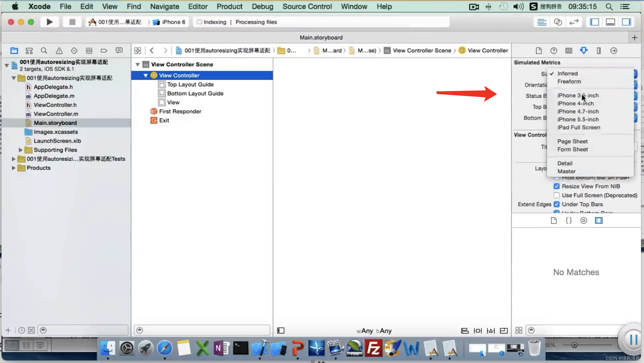Collapse View Controller Scene in outline

137,64
